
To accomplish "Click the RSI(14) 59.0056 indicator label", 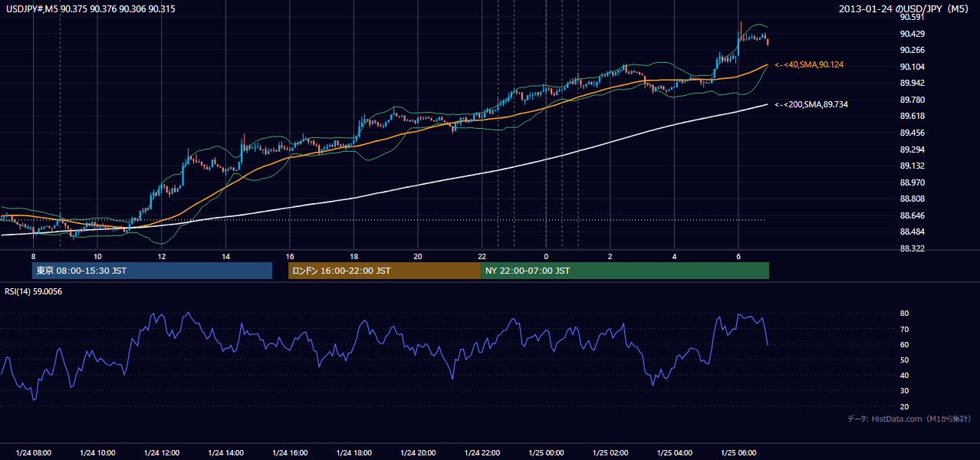I will coord(34,291).
